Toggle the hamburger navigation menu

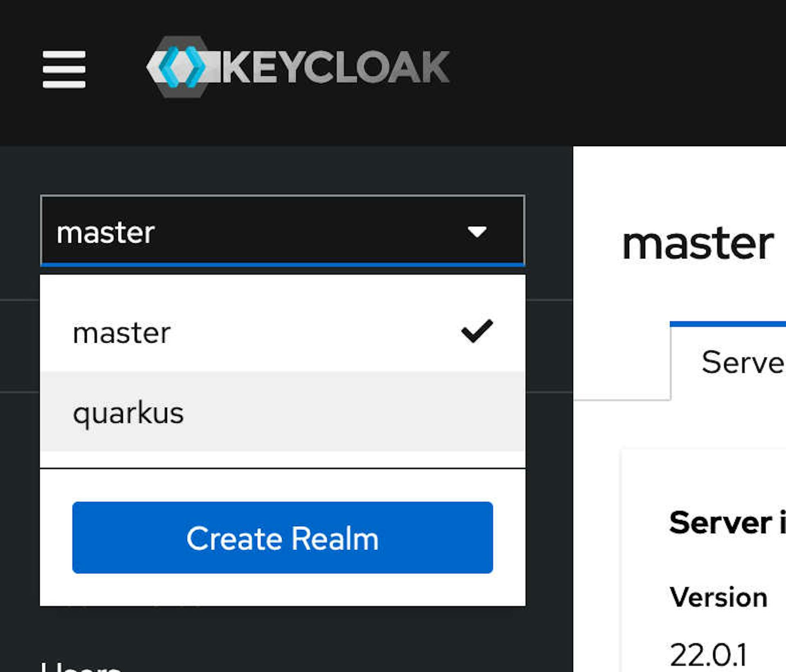pos(64,69)
